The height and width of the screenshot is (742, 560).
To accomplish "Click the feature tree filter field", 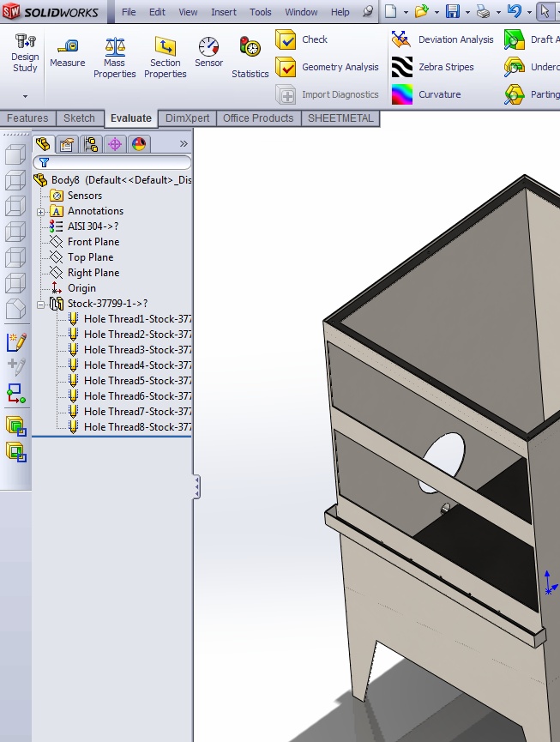I will [112, 163].
